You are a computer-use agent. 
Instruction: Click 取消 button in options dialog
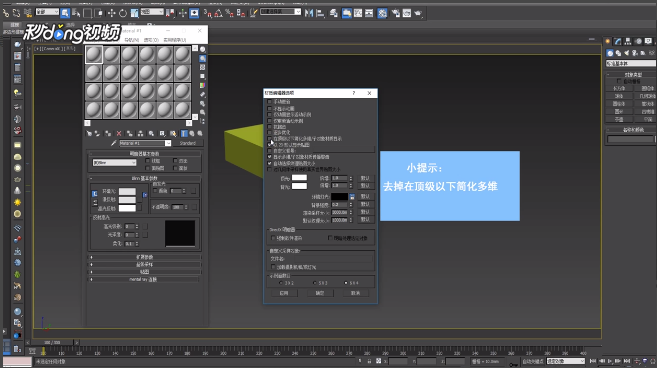[355, 293]
